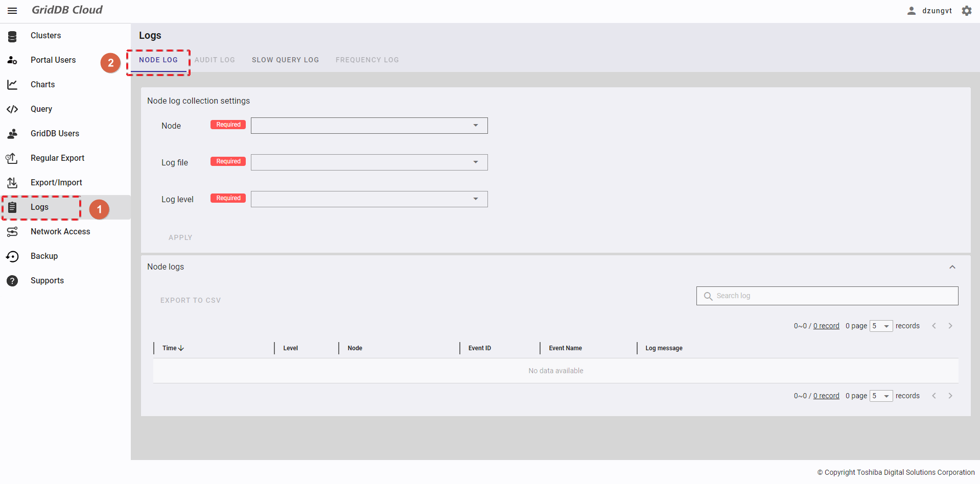This screenshot has height=484, width=980.
Task: Click the Query code brackets icon
Action: [x=12, y=109]
